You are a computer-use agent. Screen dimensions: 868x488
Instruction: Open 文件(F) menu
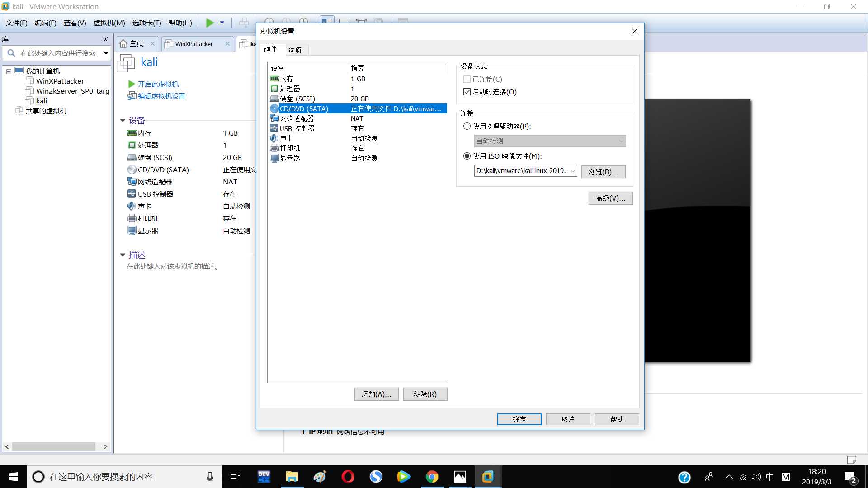(16, 23)
